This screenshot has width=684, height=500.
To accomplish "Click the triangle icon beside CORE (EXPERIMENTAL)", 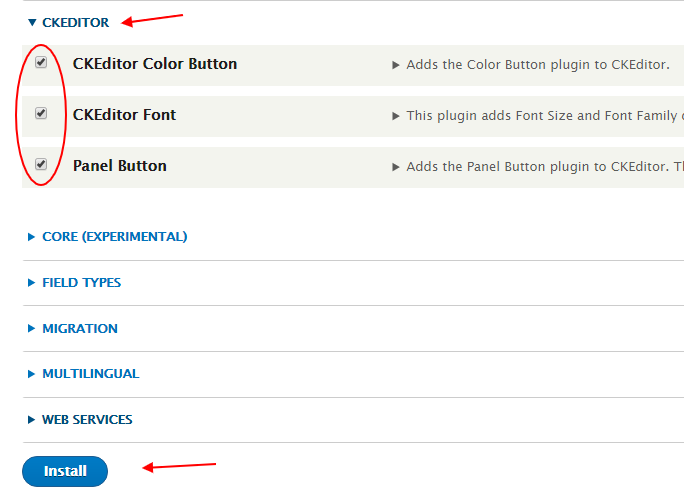I will [x=31, y=238].
